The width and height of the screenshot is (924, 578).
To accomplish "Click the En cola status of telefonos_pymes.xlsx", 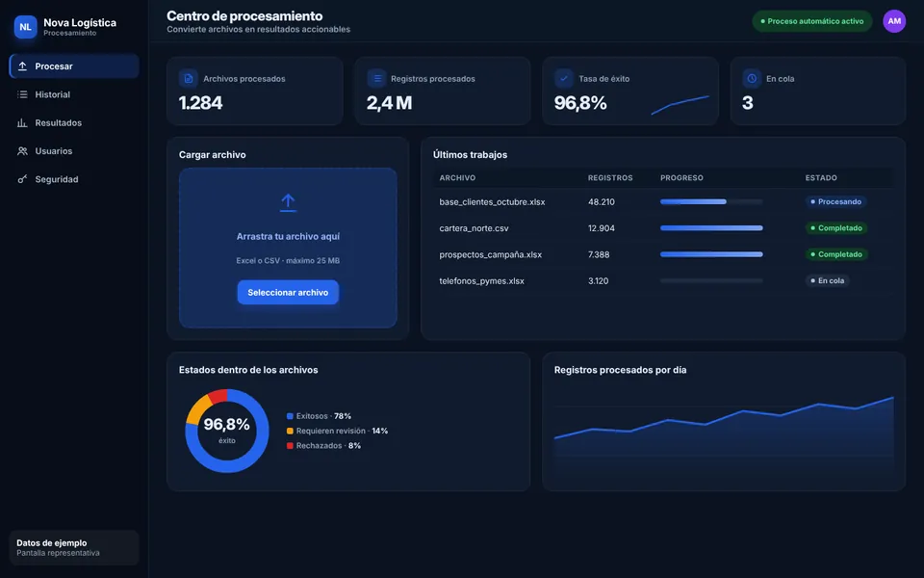I will (x=828, y=280).
